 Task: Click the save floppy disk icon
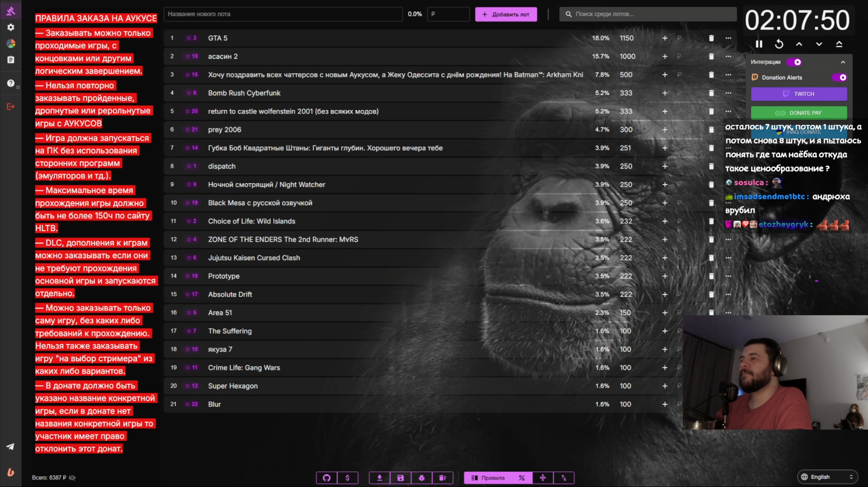click(400, 477)
